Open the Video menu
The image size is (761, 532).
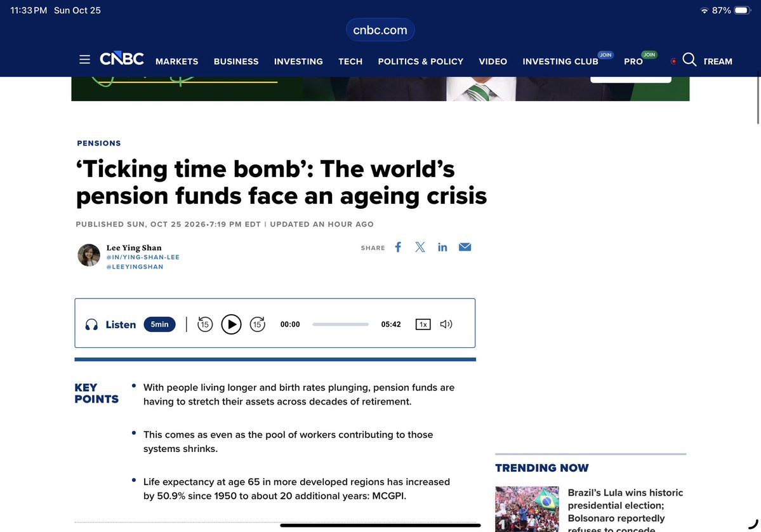coord(493,62)
